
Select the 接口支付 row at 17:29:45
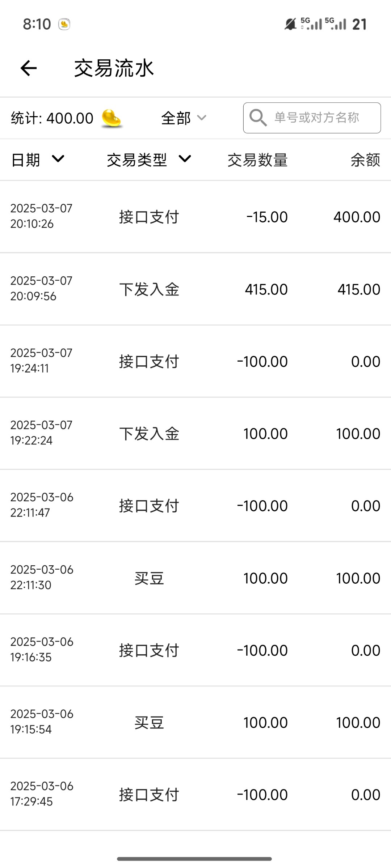tap(195, 795)
